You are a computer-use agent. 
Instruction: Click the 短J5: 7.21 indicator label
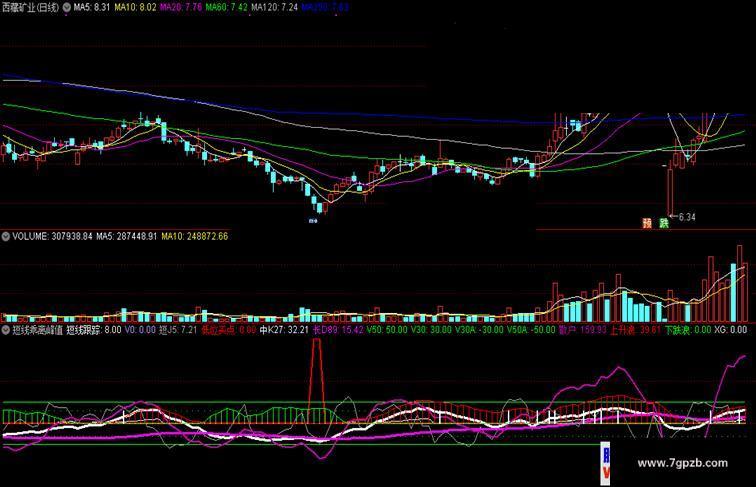pos(178,330)
